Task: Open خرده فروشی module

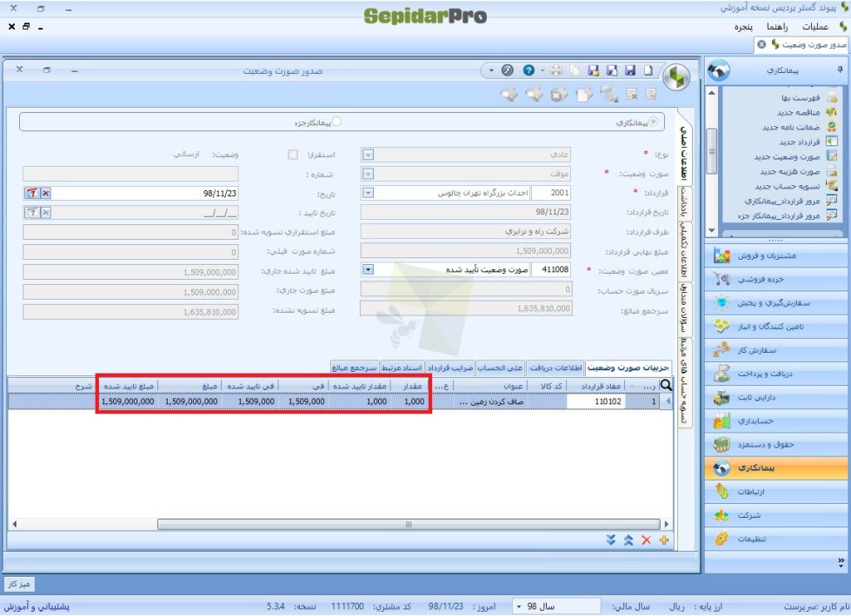Action: 777,279
